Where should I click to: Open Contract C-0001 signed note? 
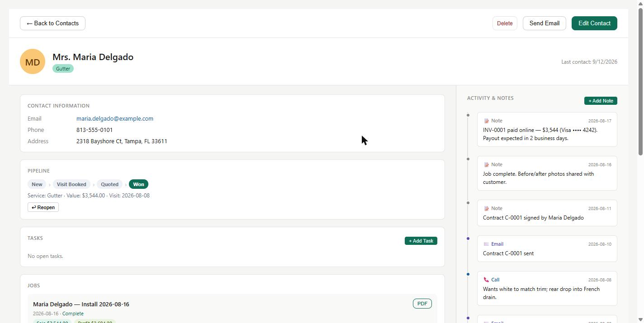point(547,213)
